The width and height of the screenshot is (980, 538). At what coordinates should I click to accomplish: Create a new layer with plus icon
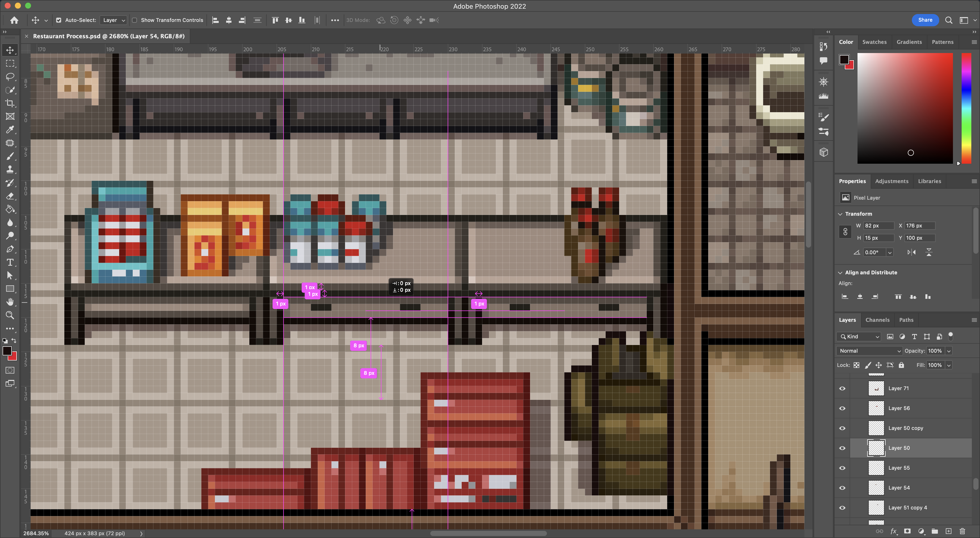coord(949,531)
